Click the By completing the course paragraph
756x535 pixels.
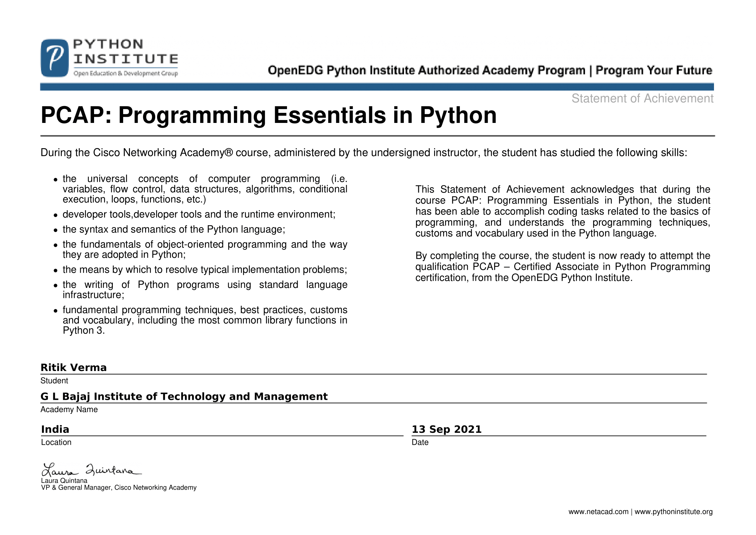[562, 267]
